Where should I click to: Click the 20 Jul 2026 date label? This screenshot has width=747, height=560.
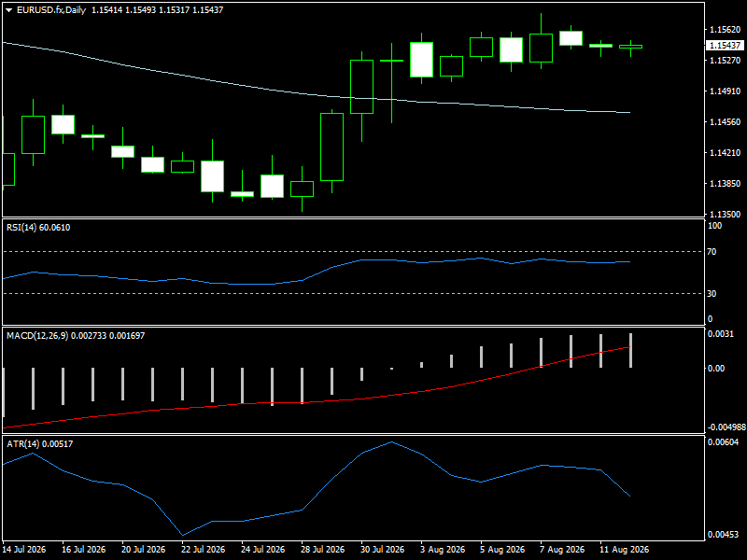[144, 550]
